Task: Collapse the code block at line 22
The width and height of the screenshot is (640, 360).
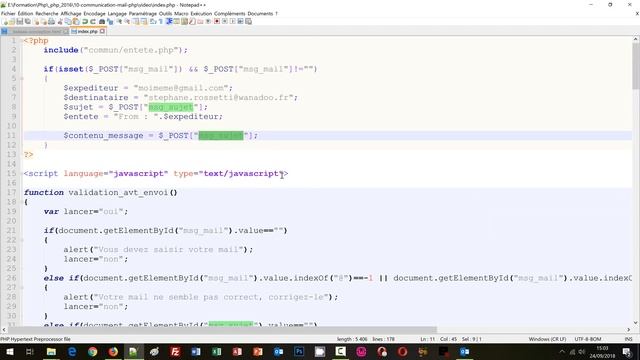Action: tap(22, 240)
